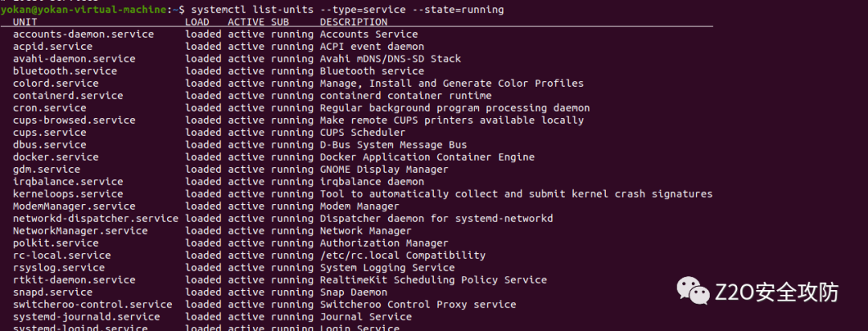The height and width of the screenshot is (331, 868).
Task: Click Regular background program processing daemon
Action: click(455, 108)
